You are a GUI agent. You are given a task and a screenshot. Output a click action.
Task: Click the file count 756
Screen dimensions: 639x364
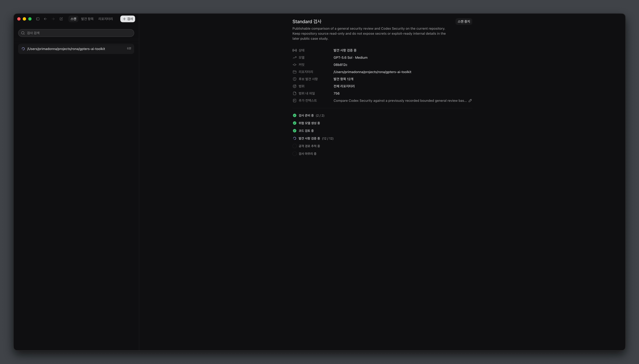(x=337, y=94)
